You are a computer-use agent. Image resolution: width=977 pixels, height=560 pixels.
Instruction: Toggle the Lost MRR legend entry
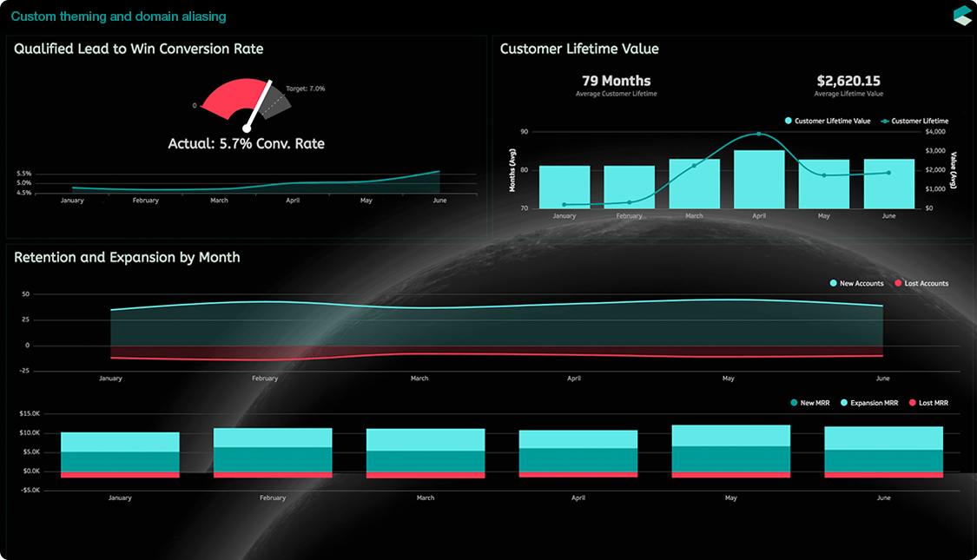[x=928, y=403]
